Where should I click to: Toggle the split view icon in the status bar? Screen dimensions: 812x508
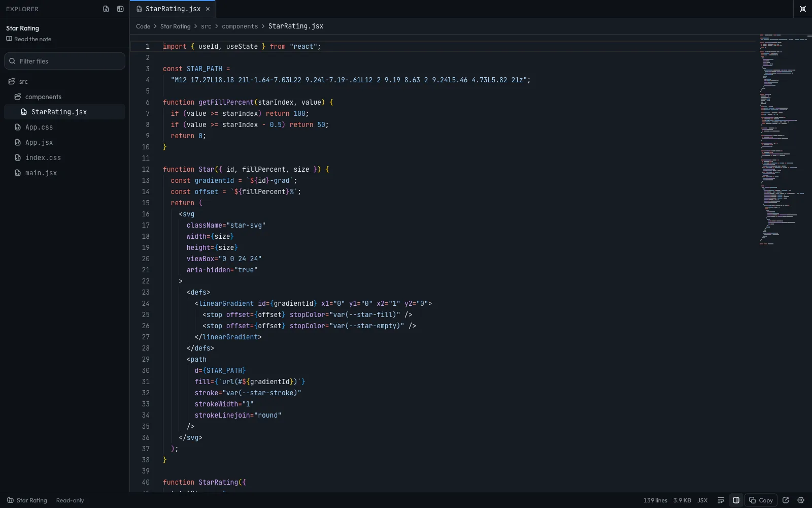736,500
